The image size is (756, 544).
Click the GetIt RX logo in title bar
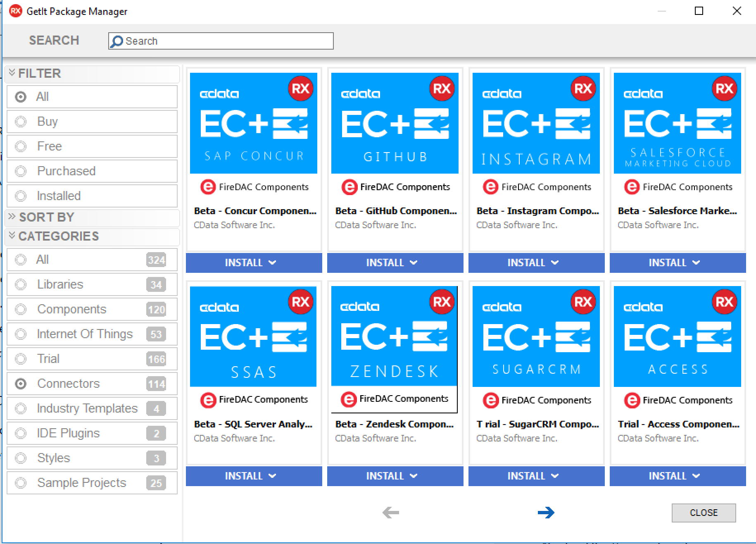(15, 11)
